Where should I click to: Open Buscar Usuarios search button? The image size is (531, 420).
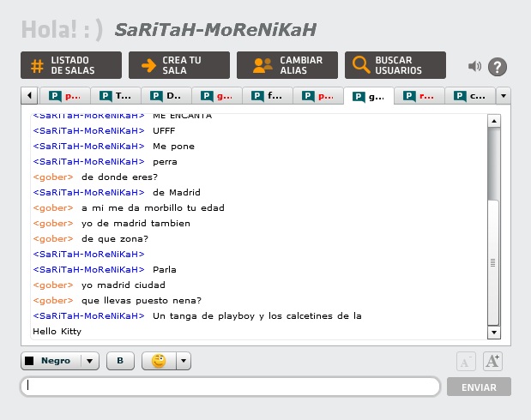395,65
